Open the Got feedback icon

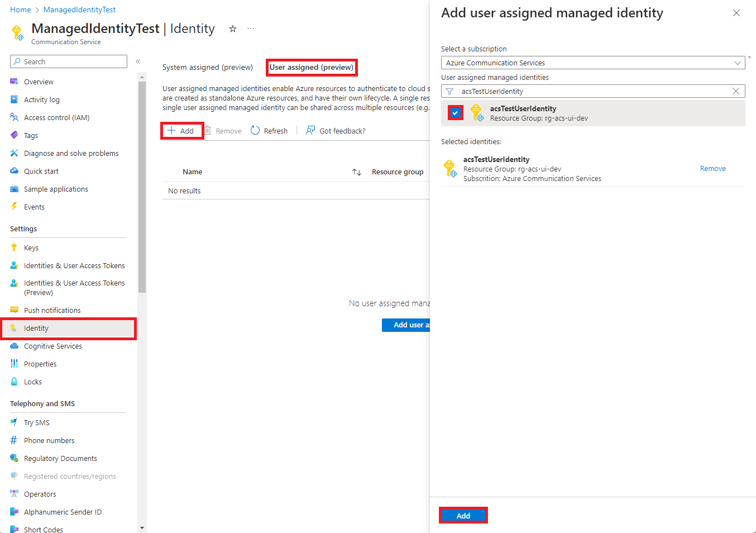(310, 130)
